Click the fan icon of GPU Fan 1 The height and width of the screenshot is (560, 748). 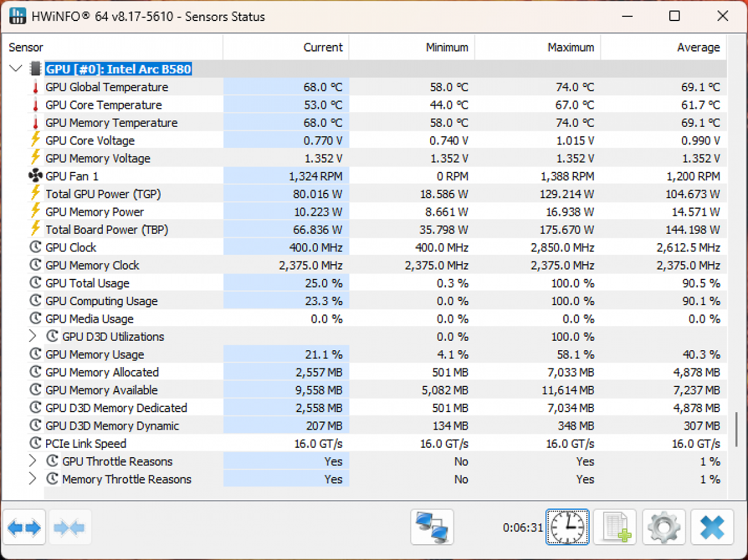point(36,176)
